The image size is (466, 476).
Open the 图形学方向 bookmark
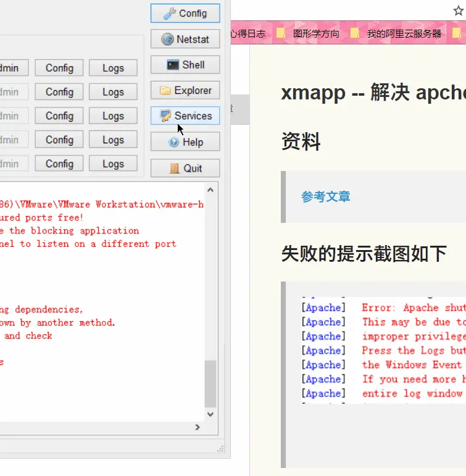tap(316, 33)
